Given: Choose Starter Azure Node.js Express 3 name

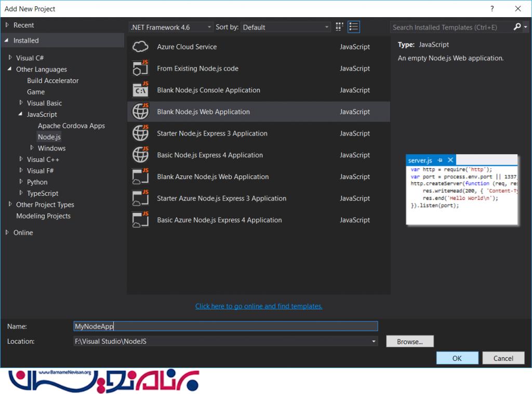Looking at the screenshot, I should (x=221, y=199).
